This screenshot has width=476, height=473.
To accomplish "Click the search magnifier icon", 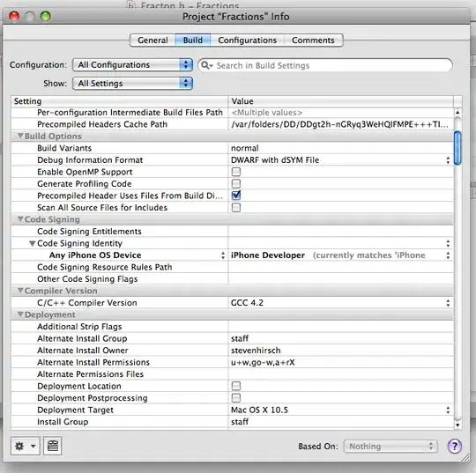I will coord(205,65).
